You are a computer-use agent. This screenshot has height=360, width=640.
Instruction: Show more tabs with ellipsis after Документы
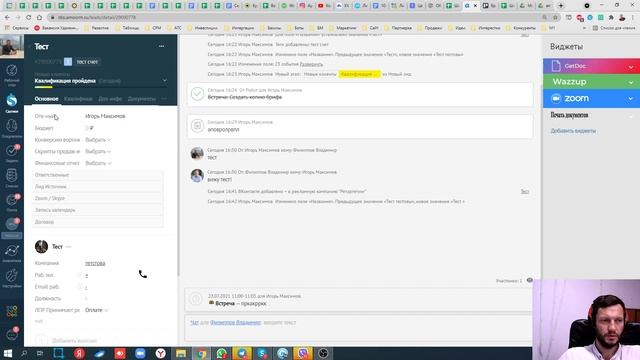164,99
